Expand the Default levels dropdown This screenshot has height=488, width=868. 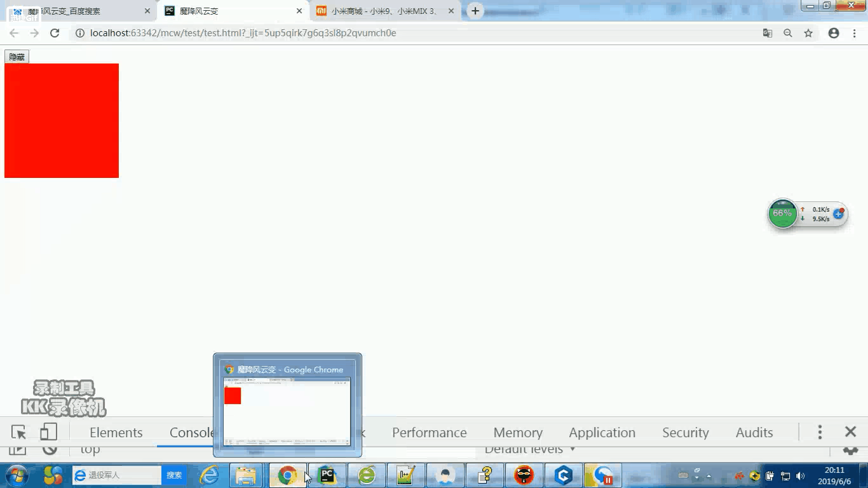(x=530, y=449)
